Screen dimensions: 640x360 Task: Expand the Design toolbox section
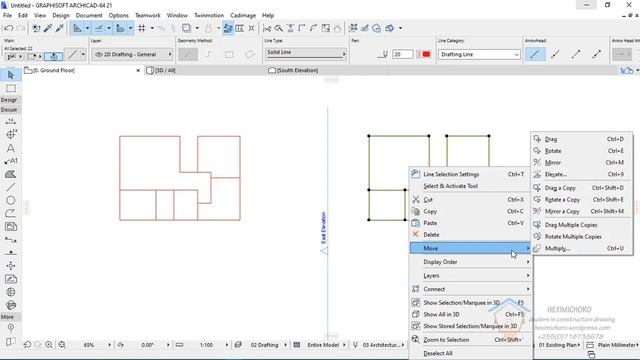tap(10, 100)
